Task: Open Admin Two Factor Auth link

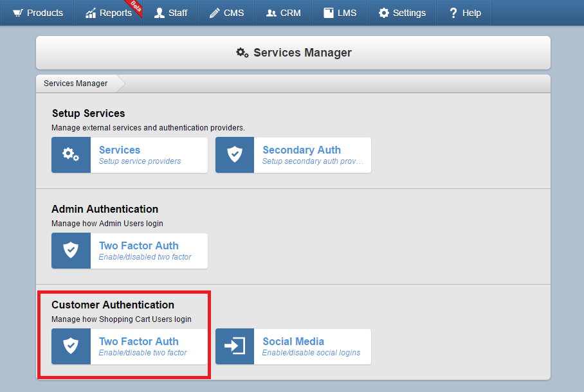Action: coord(138,245)
